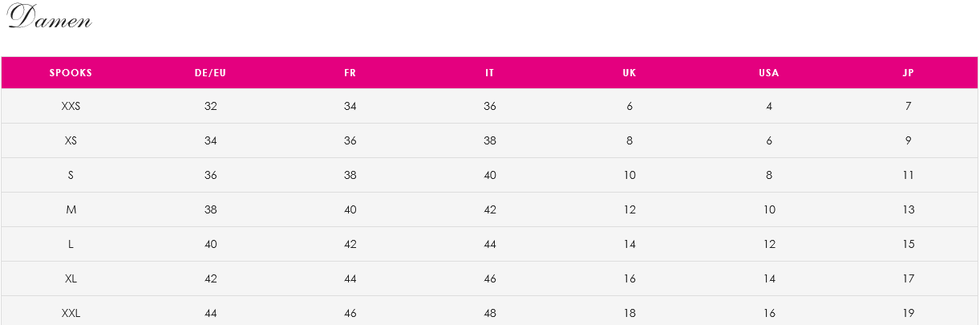The width and height of the screenshot is (980, 325).
Task: Select the SPOOKS column header
Action: (x=71, y=72)
